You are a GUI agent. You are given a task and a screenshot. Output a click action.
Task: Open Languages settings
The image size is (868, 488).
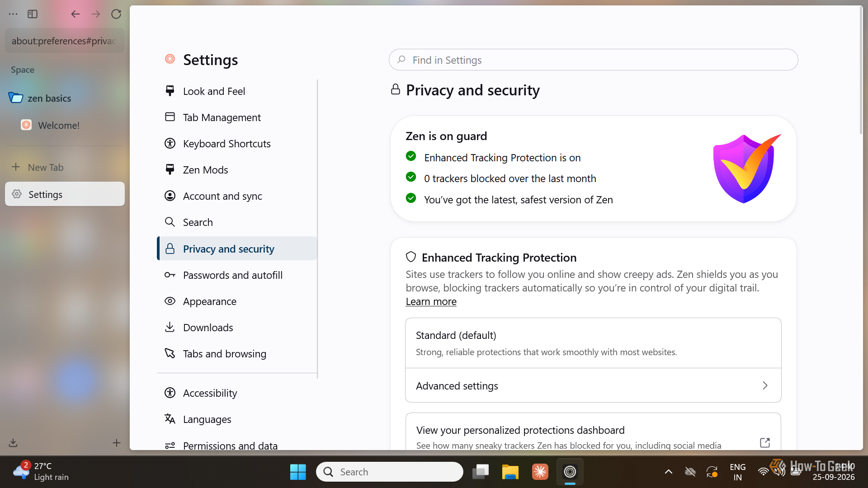point(237,419)
